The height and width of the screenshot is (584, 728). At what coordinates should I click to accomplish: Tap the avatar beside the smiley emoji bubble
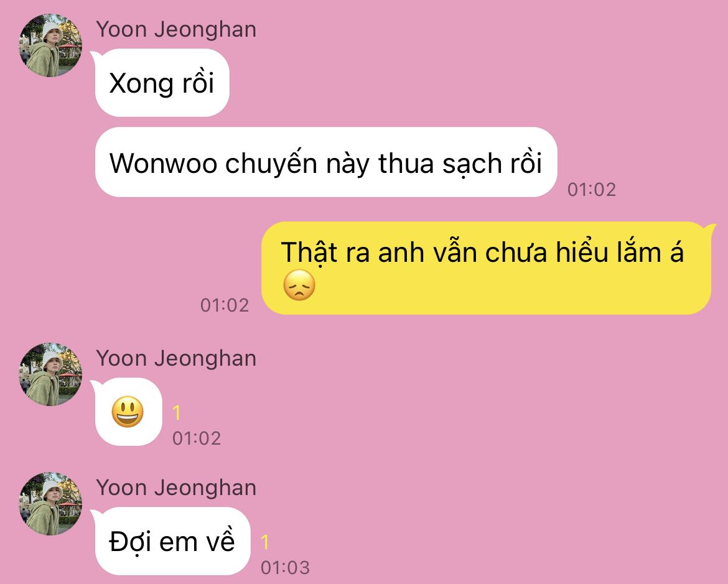tap(50, 374)
